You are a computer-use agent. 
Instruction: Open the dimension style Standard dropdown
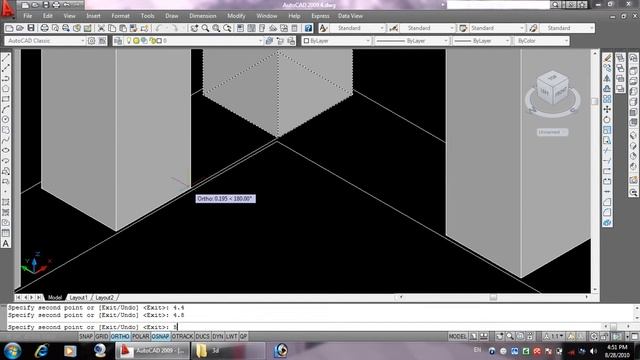[427, 28]
